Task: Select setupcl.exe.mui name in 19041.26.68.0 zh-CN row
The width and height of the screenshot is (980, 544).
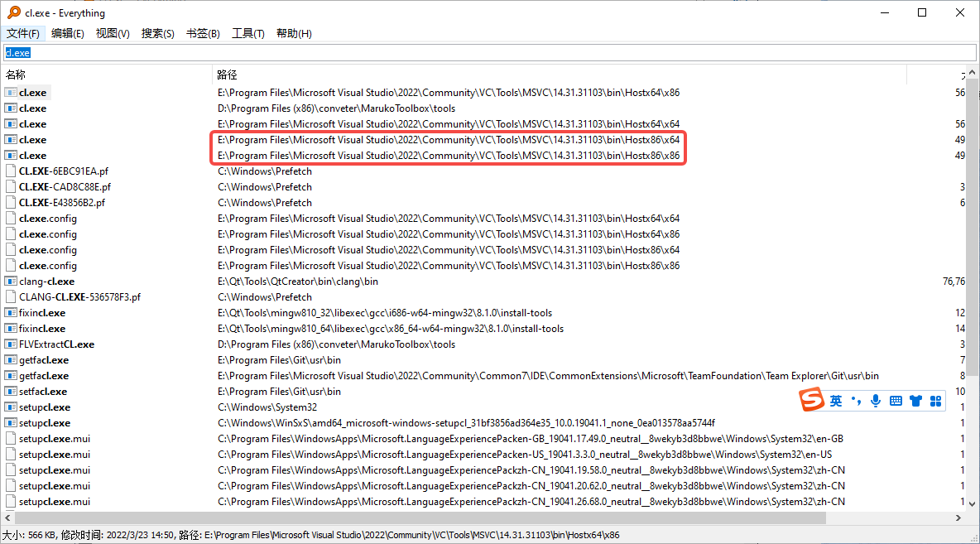Action: point(55,502)
